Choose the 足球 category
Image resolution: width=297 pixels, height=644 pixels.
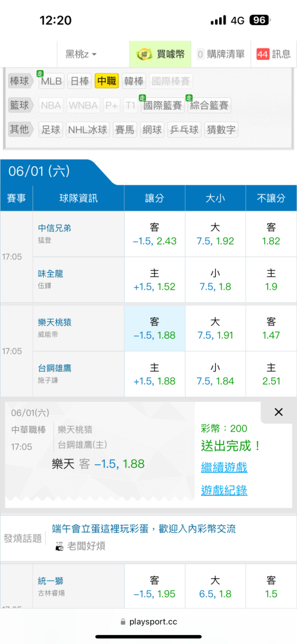click(x=51, y=130)
